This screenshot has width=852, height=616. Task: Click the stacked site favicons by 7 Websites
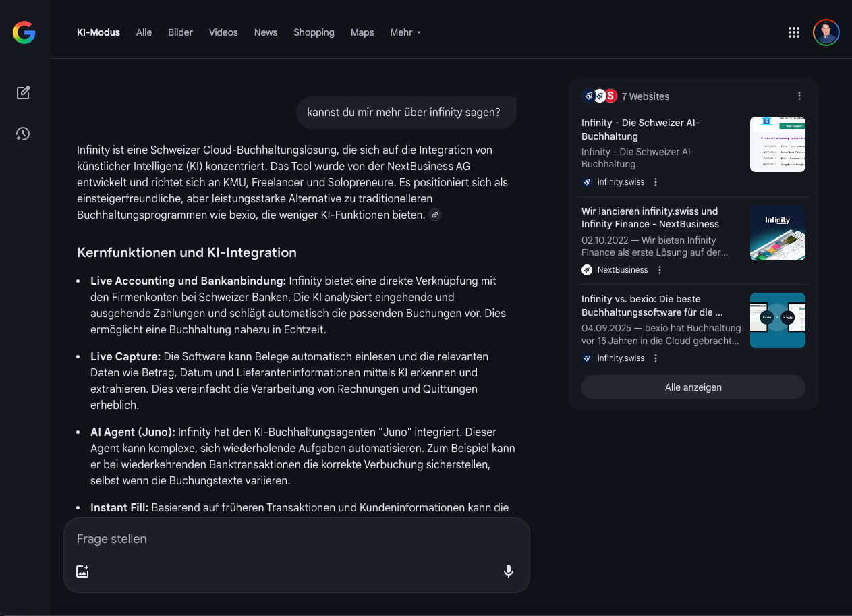[x=600, y=96]
